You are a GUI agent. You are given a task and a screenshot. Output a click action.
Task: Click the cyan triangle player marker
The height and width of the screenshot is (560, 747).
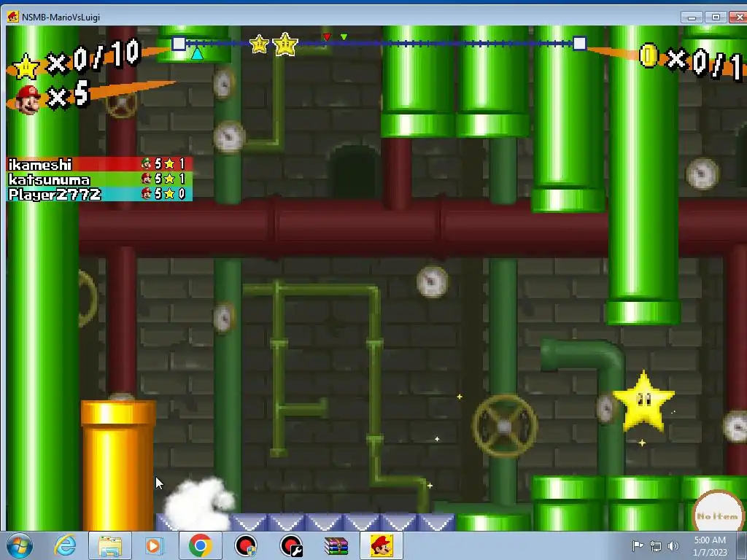[x=197, y=52]
